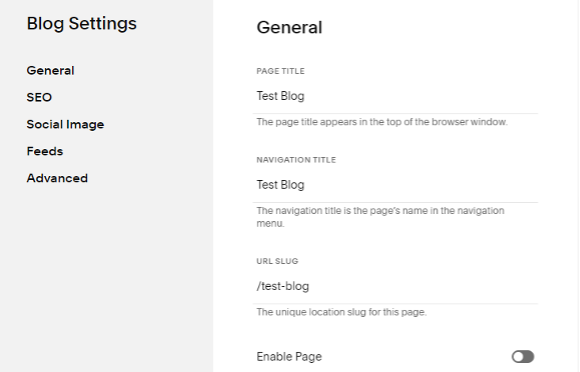Click the General panel heading

coord(289,27)
